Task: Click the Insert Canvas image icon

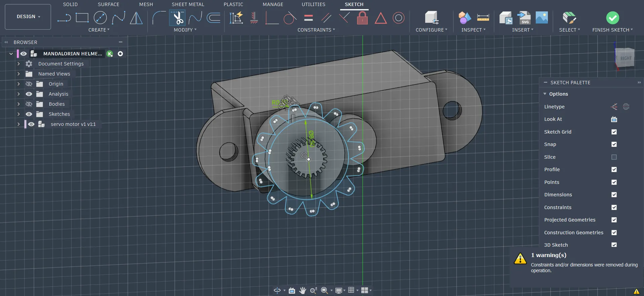Action: (542, 17)
